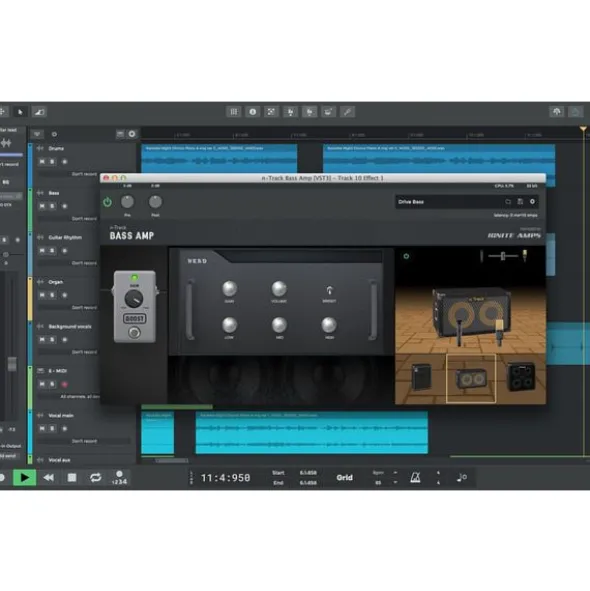
Task: Click the amp Volume knob
Action: (x=279, y=288)
